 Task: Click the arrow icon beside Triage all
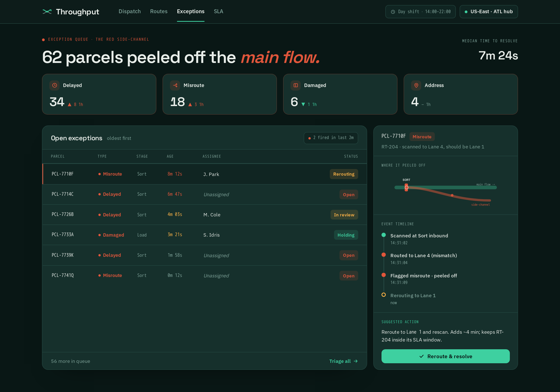356,361
